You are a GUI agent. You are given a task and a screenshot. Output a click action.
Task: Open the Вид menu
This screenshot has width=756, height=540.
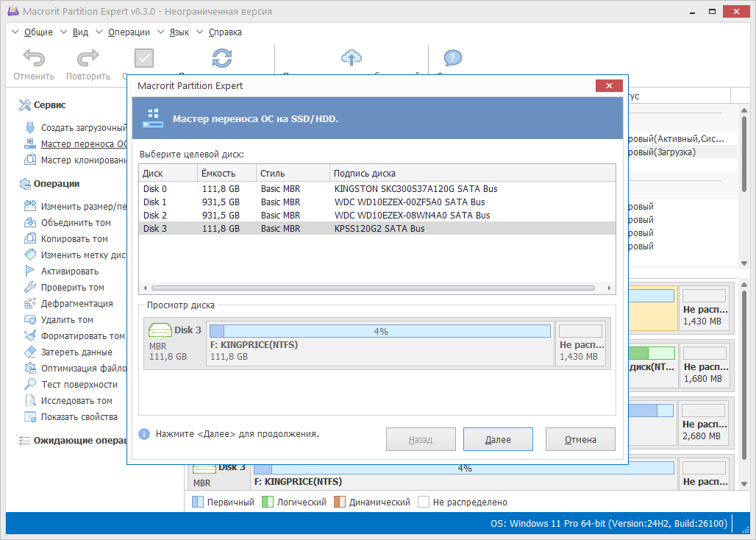click(x=80, y=32)
